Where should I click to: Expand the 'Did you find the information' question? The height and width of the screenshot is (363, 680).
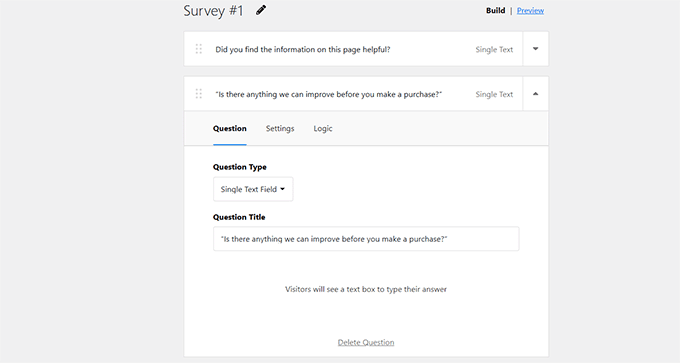[x=536, y=49]
